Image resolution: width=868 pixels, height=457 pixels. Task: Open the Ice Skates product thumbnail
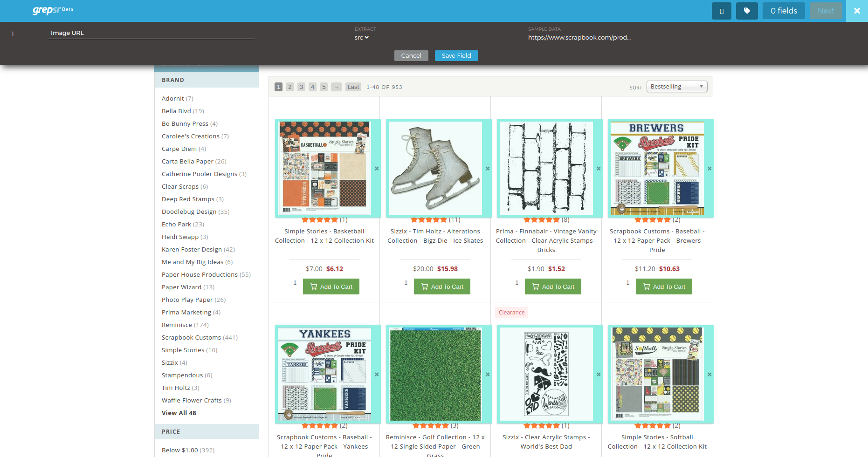[435, 168]
